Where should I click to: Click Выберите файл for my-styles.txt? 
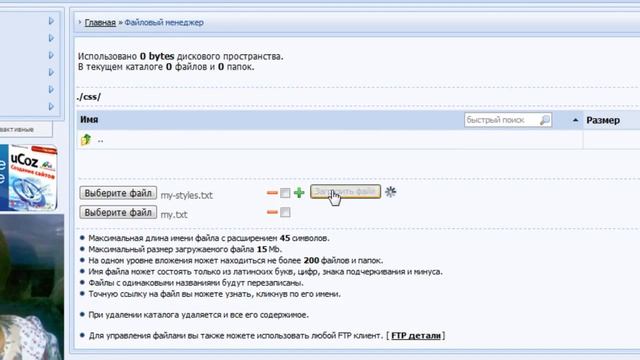point(118,193)
